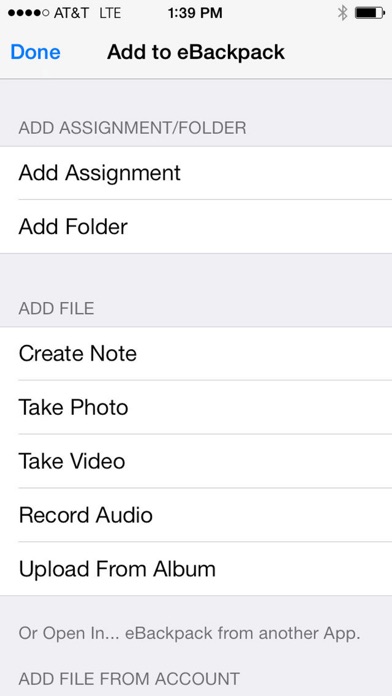Tap the ADD ASSIGNMENT/FOLDER section header

[132, 128]
